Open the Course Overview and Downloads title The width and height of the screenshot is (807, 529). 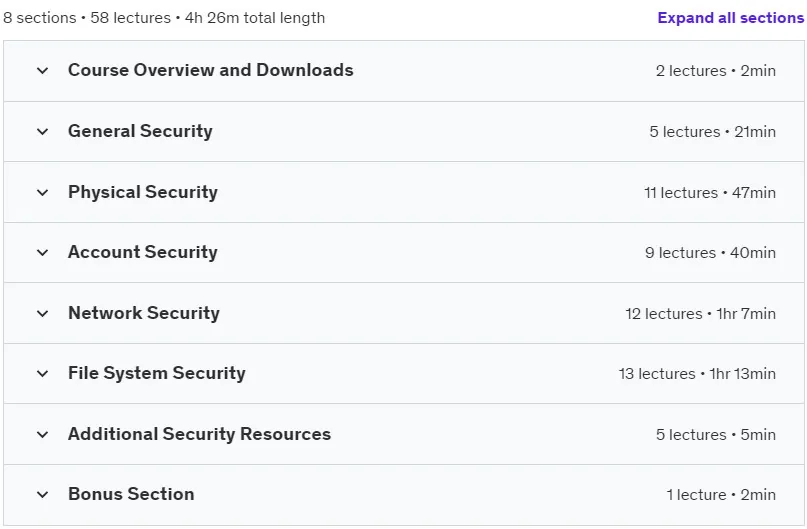tap(210, 70)
